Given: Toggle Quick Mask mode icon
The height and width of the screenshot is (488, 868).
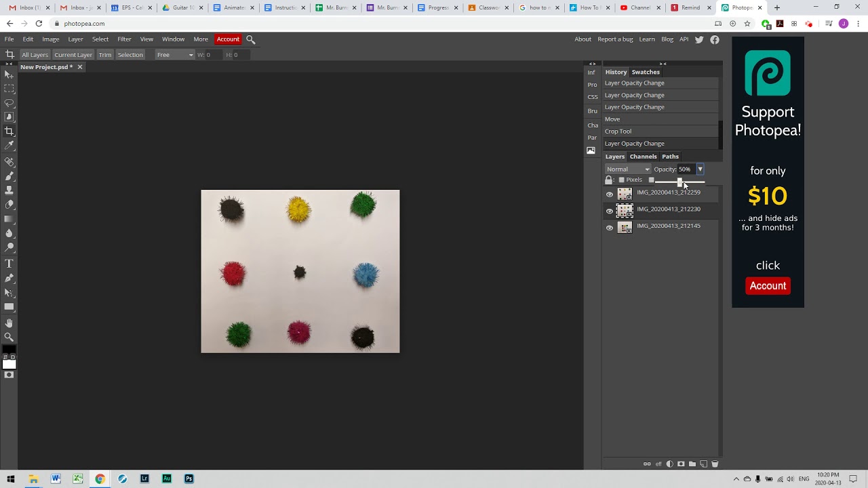Looking at the screenshot, I should pos(9,375).
